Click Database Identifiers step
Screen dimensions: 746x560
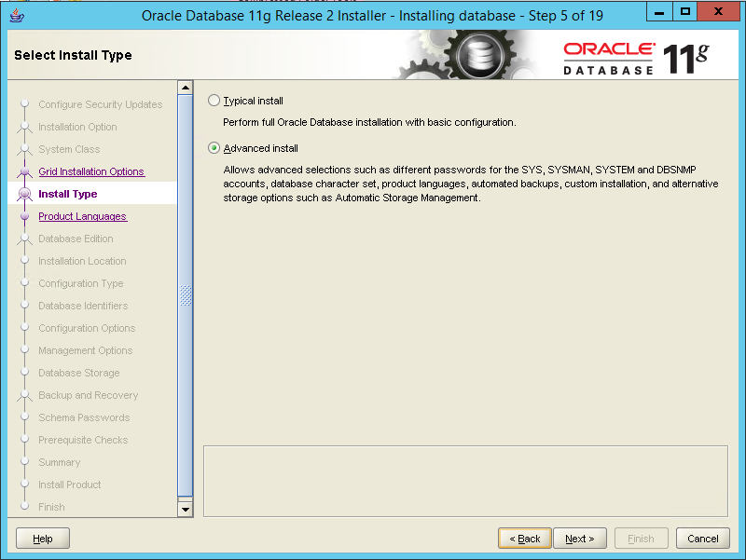pos(83,306)
